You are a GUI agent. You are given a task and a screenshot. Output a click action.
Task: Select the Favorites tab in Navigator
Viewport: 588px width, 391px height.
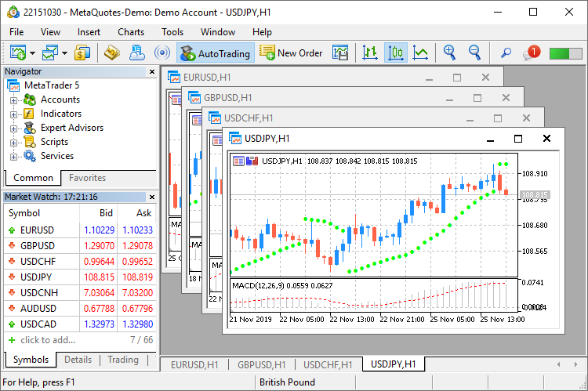click(87, 178)
